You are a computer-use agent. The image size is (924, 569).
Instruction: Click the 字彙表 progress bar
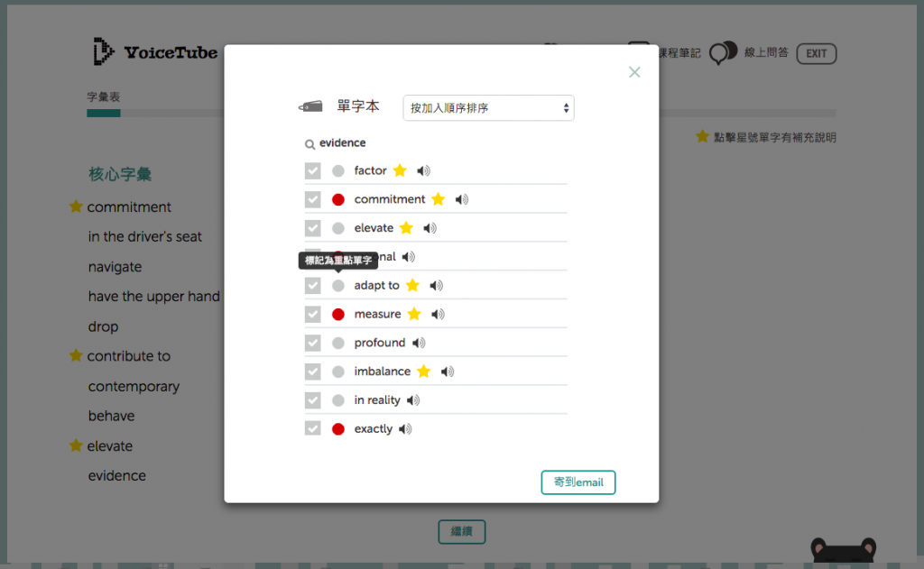102,114
